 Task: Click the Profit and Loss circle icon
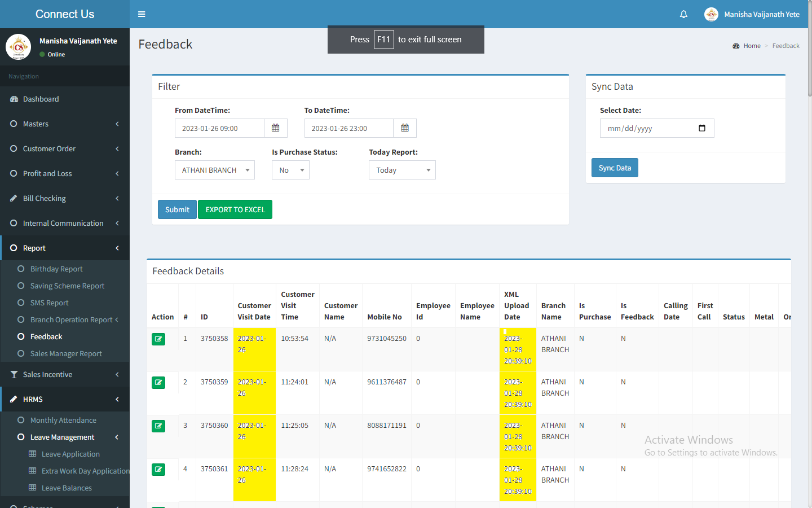pos(14,173)
